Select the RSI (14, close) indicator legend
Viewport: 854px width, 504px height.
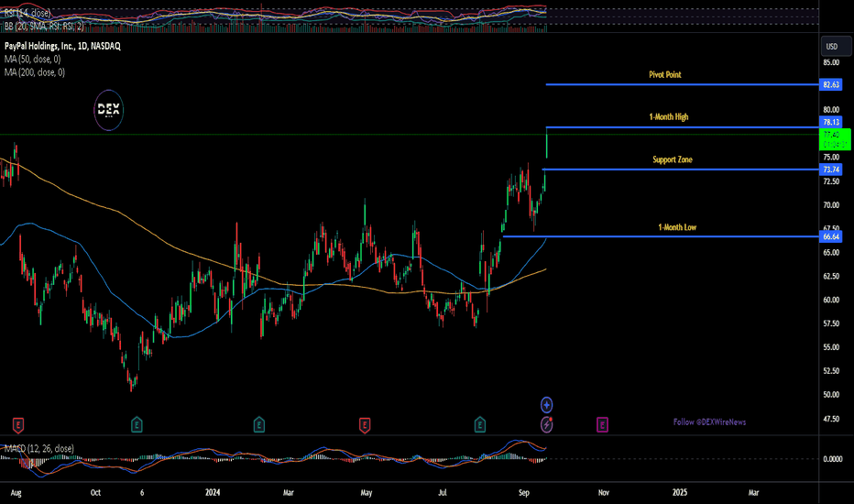pos(27,13)
